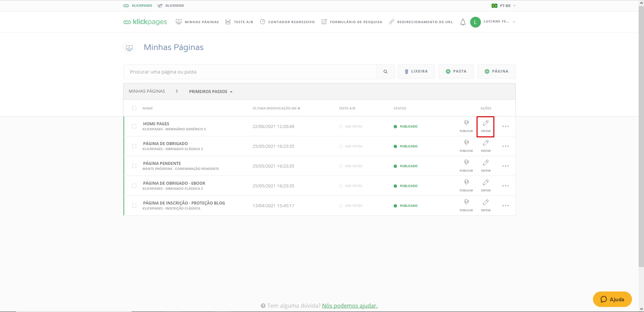644x312 pixels.
Task: Focus the Procurar uma página ou pasta field
Action: tap(250, 72)
